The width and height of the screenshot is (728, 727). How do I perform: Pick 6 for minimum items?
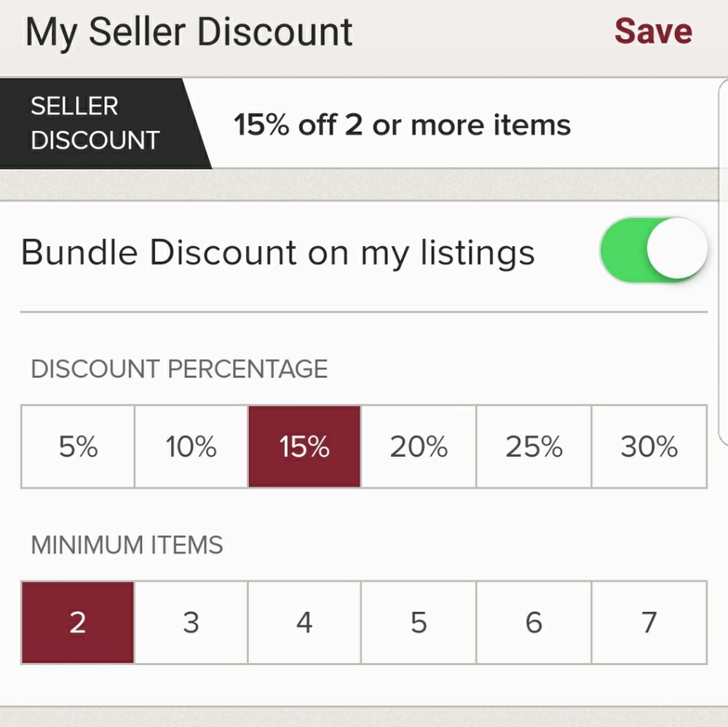534,623
